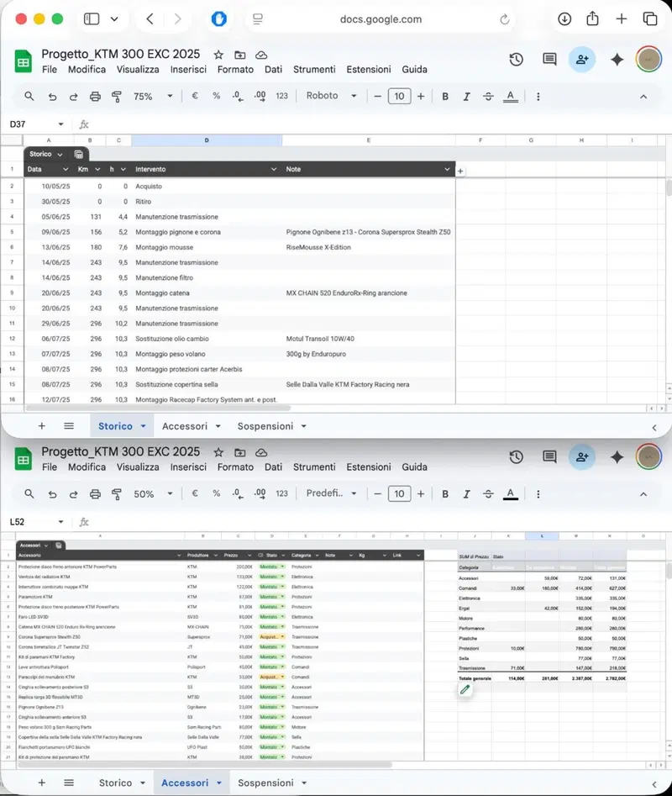Apply percent format in upper toolbar
The image size is (672, 796).
(217, 96)
